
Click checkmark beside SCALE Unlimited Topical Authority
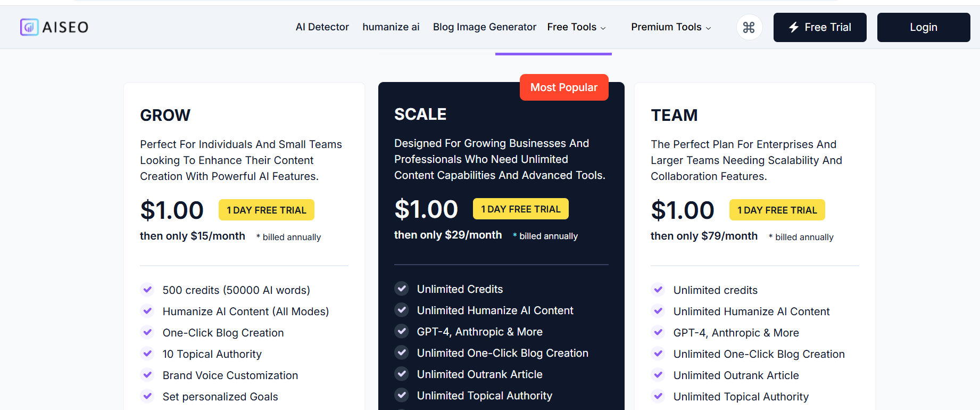point(402,395)
